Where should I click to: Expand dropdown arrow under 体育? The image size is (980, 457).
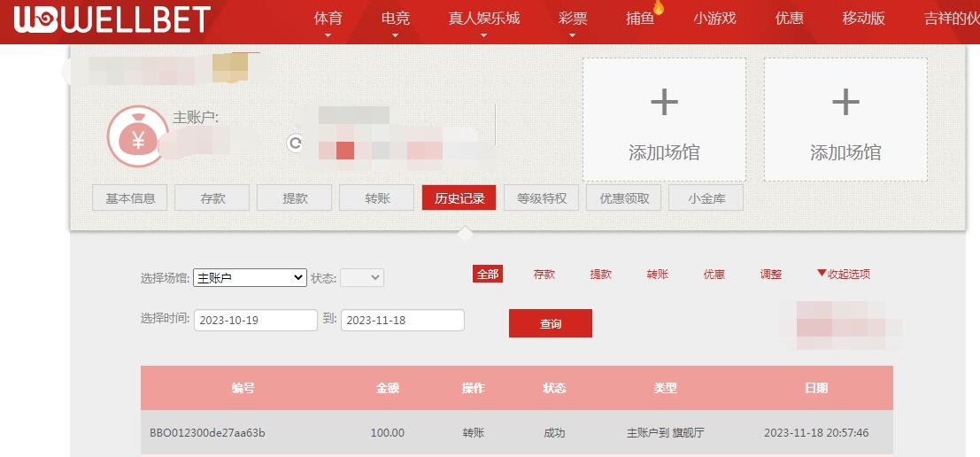point(328,35)
